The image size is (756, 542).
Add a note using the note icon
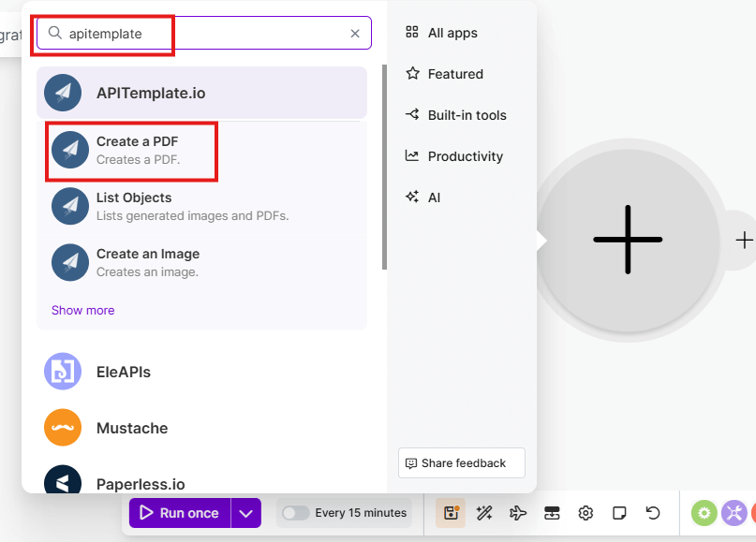click(x=619, y=513)
